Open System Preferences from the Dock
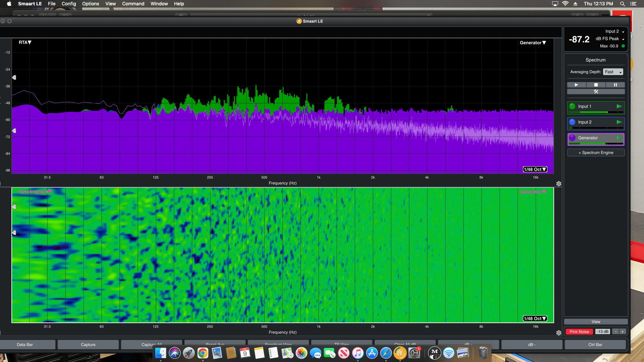 click(x=414, y=353)
